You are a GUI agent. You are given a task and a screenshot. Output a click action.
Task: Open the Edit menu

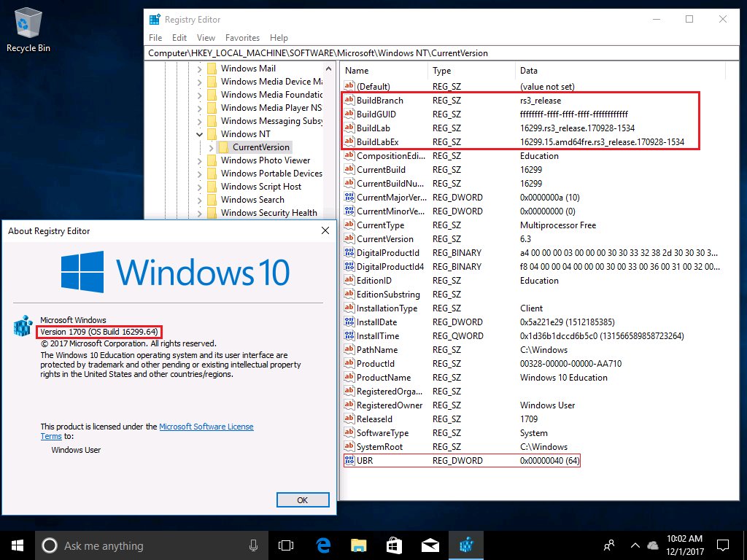coord(179,38)
